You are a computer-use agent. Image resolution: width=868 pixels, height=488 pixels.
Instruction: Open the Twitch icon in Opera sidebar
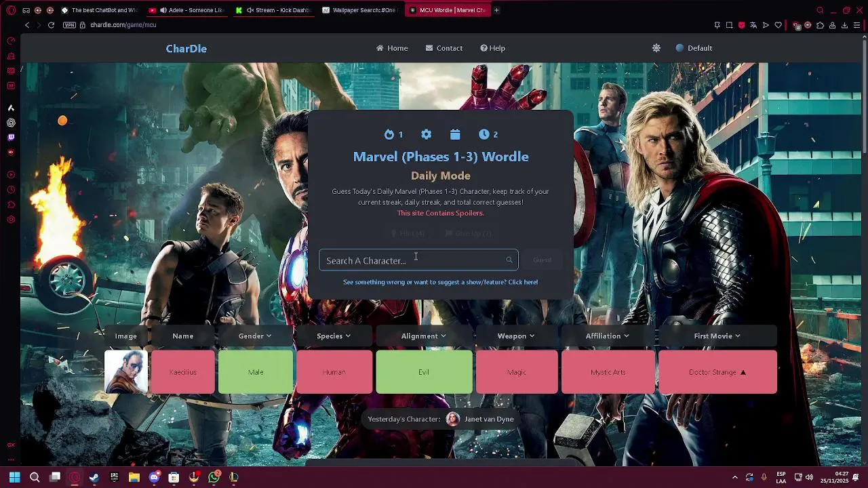[x=11, y=137]
